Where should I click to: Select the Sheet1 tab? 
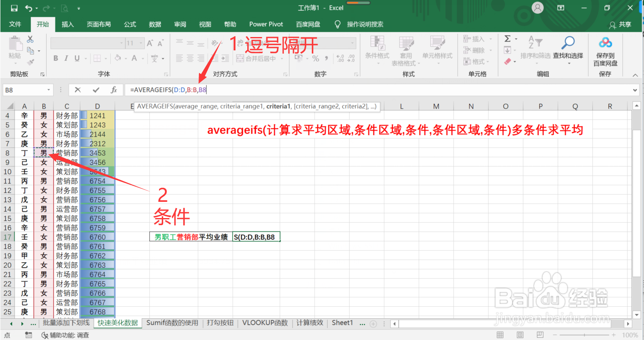[342, 323]
